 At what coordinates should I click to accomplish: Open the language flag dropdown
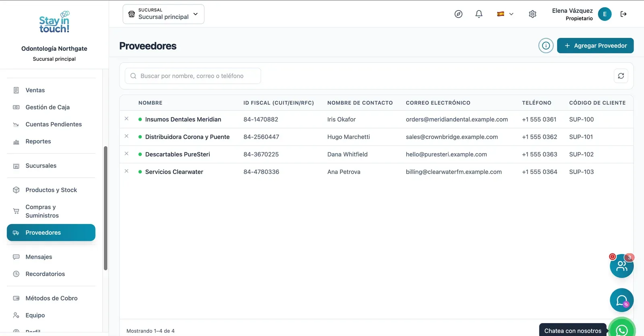click(x=505, y=14)
